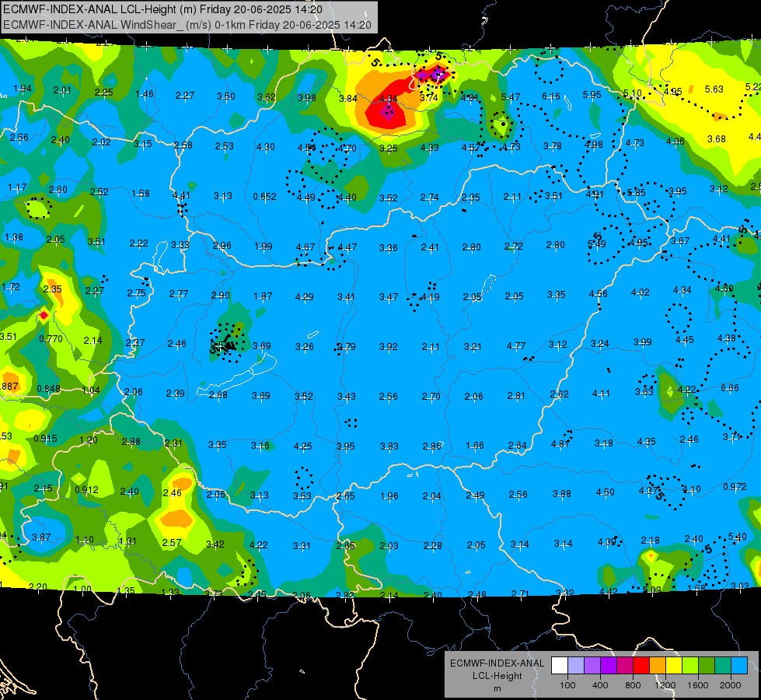Click the red legend swatch

coord(641,666)
